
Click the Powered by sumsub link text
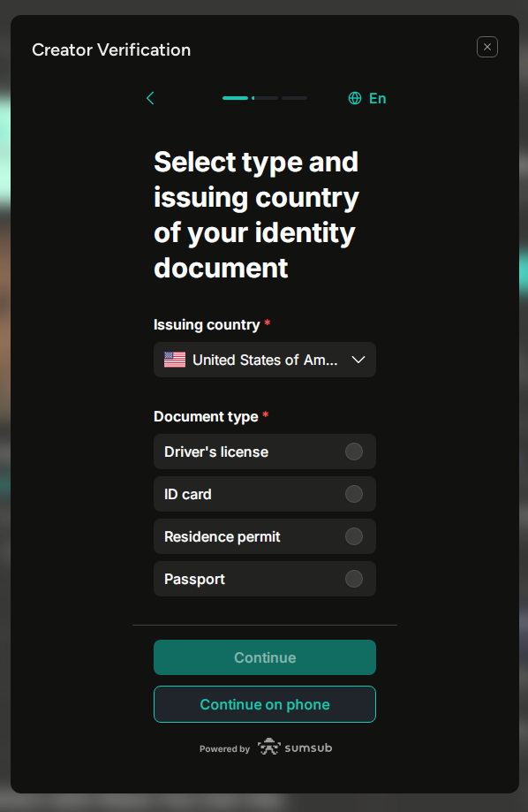pos(266,747)
